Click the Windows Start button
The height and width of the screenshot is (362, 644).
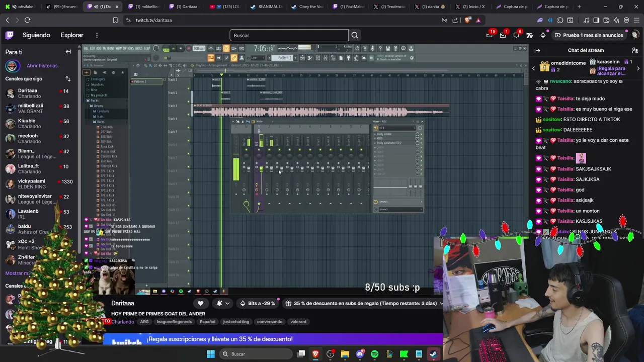pos(211,354)
